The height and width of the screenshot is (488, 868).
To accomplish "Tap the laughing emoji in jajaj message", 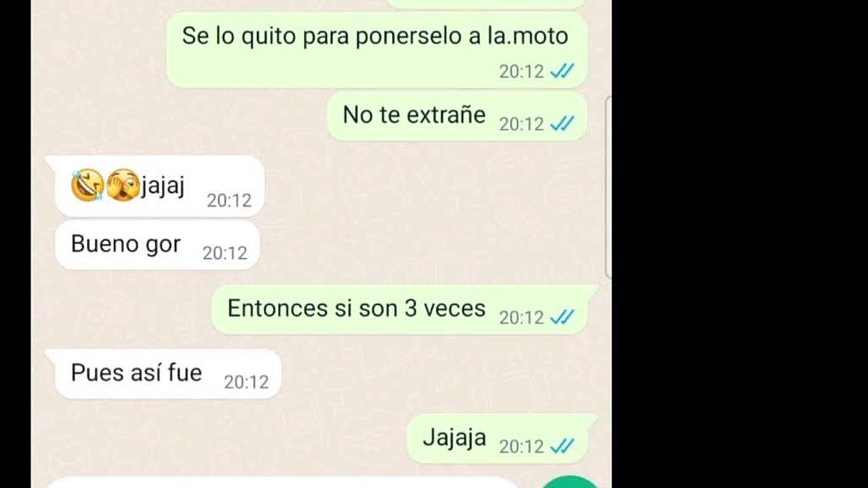I will [x=87, y=186].
